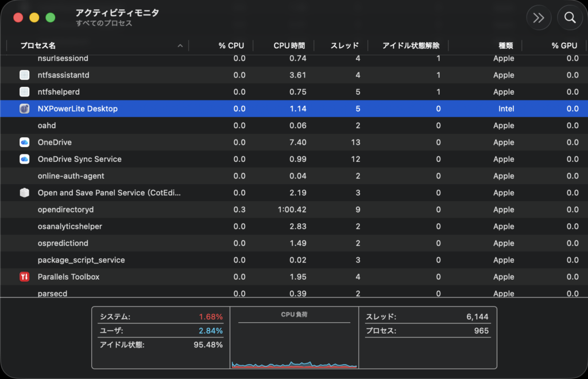Click the NXPowerLite Desktop app icon
Viewport: 588px width, 379px height.
24,109
